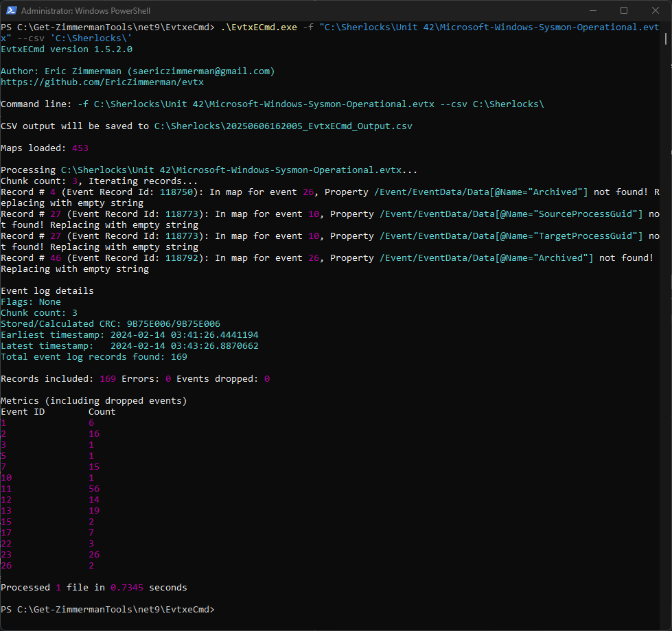Click the 'Events dropped: 0' text

(x=223, y=378)
